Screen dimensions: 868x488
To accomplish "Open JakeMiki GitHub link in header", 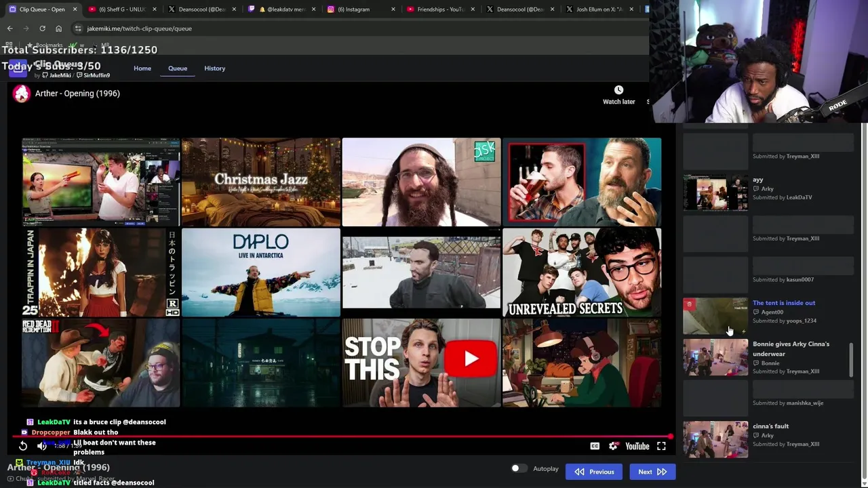I will 57,75.
